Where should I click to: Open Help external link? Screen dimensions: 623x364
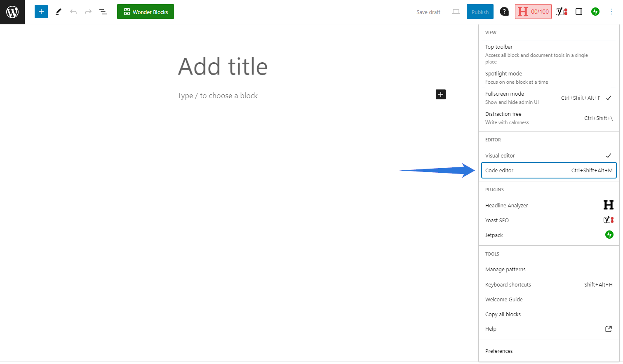549,329
